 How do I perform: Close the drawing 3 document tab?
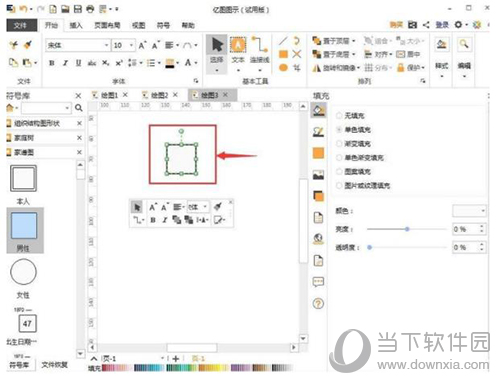click(226, 95)
